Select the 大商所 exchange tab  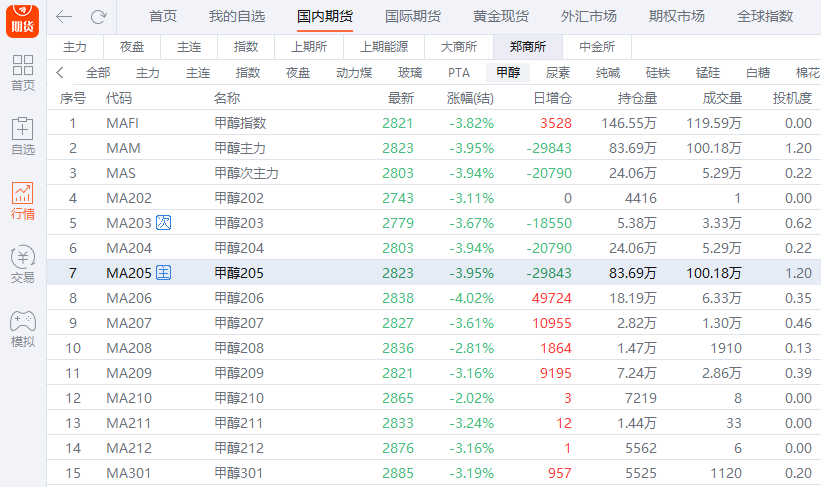[459, 47]
